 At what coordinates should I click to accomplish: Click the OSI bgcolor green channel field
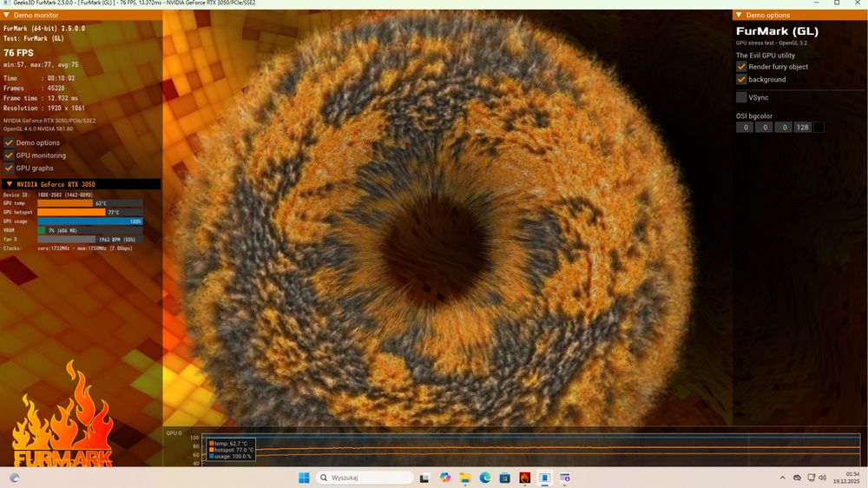765,128
